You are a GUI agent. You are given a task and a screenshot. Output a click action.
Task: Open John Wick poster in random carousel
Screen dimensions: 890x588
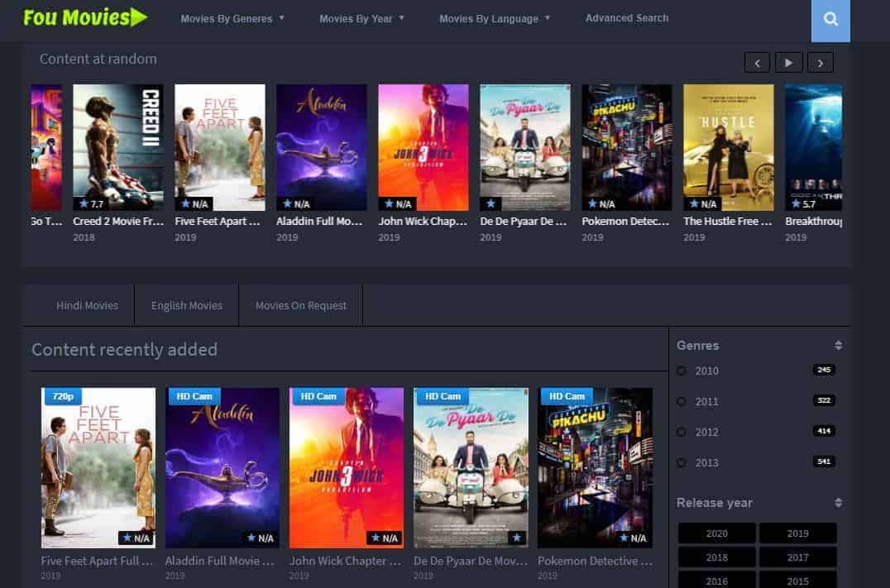[x=423, y=147]
